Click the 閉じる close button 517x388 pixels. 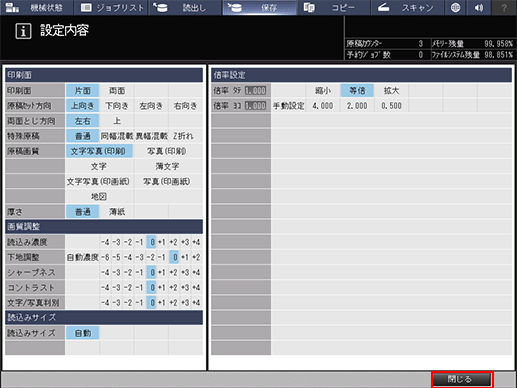(x=461, y=379)
